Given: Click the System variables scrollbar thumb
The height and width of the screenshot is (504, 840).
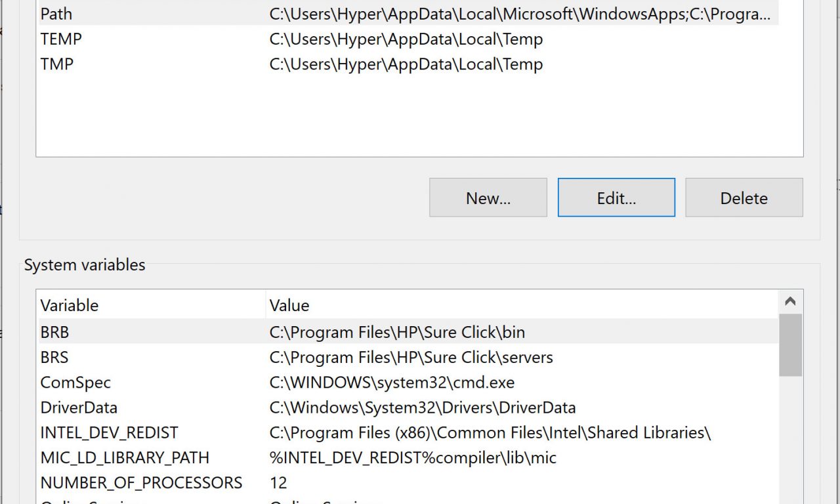Looking at the screenshot, I should click(x=790, y=345).
